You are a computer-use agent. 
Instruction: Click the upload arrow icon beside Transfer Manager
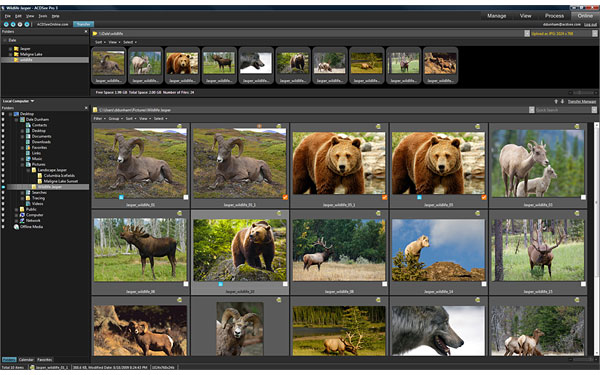(x=556, y=101)
